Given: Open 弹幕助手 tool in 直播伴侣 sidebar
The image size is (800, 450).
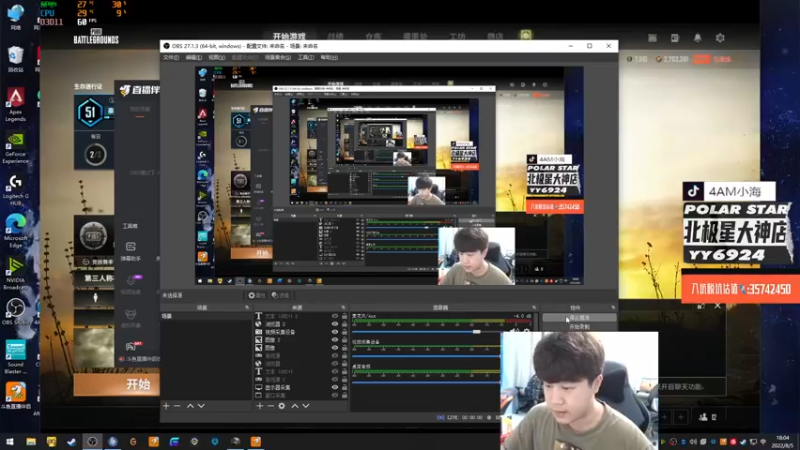Looking at the screenshot, I should pyautogui.click(x=131, y=251).
